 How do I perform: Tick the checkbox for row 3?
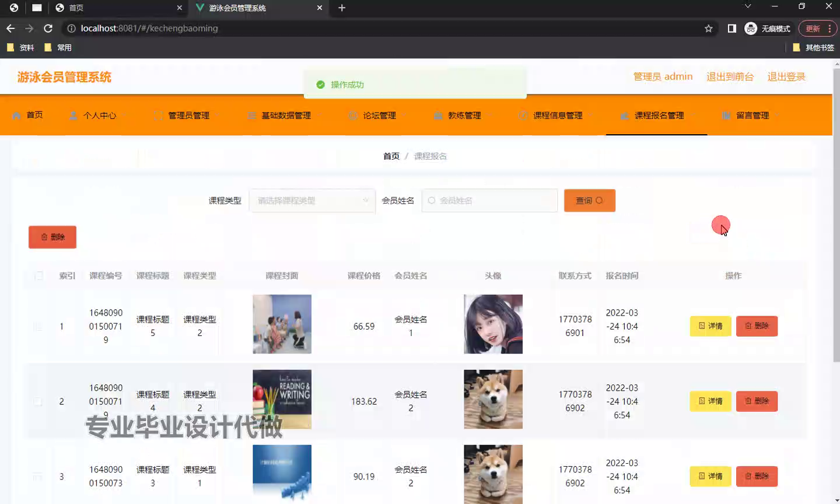[x=38, y=477]
